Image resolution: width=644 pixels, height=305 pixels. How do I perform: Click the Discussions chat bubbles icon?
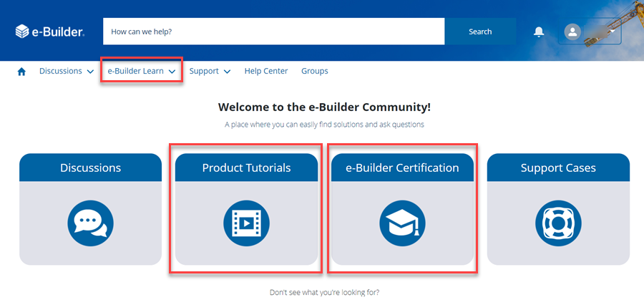tap(90, 222)
